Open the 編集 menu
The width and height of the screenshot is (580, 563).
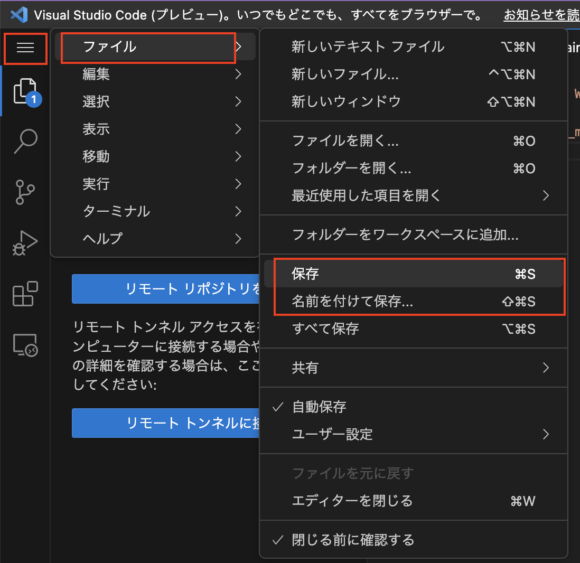click(x=155, y=74)
